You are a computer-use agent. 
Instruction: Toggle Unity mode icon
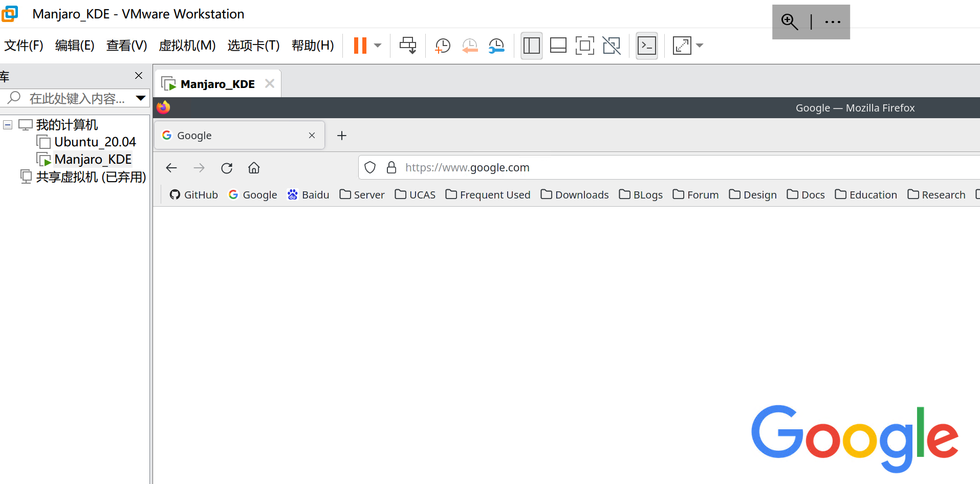612,46
